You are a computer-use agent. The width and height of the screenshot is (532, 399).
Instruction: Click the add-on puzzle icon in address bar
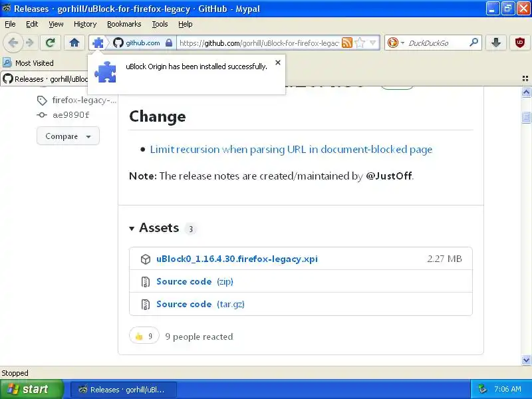[98, 43]
